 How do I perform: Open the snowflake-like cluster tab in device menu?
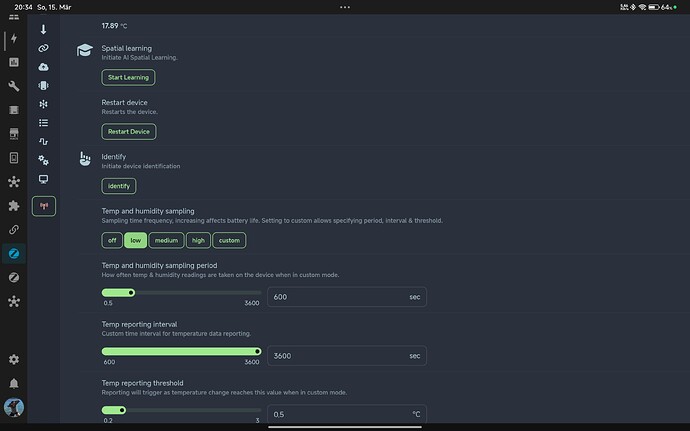tap(44, 104)
